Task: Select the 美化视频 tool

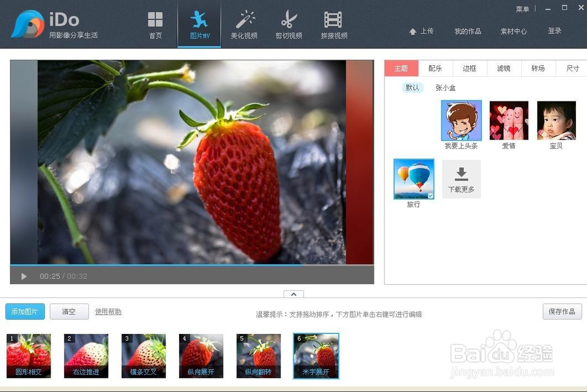Action: coord(244,25)
